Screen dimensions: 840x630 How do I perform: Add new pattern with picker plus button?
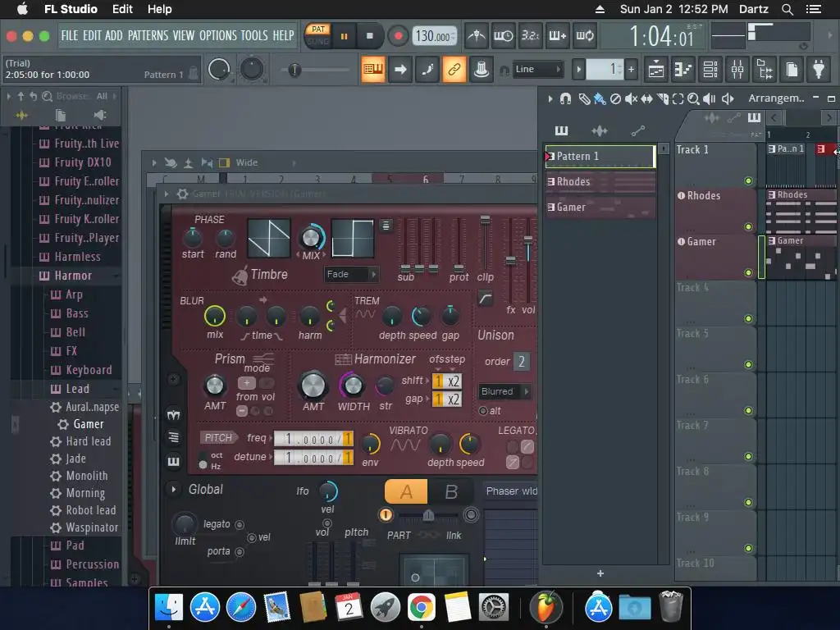pyautogui.click(x=600, y=573)
